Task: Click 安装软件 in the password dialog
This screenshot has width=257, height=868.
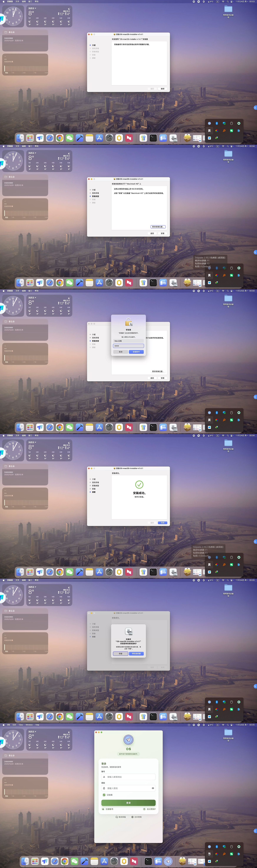Action: pos(136,352)
